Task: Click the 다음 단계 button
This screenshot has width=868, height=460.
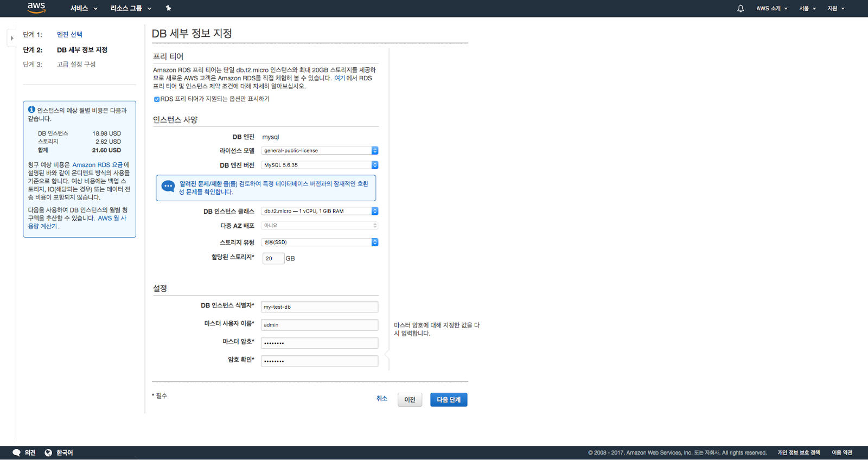Action: tap(449, 400)
